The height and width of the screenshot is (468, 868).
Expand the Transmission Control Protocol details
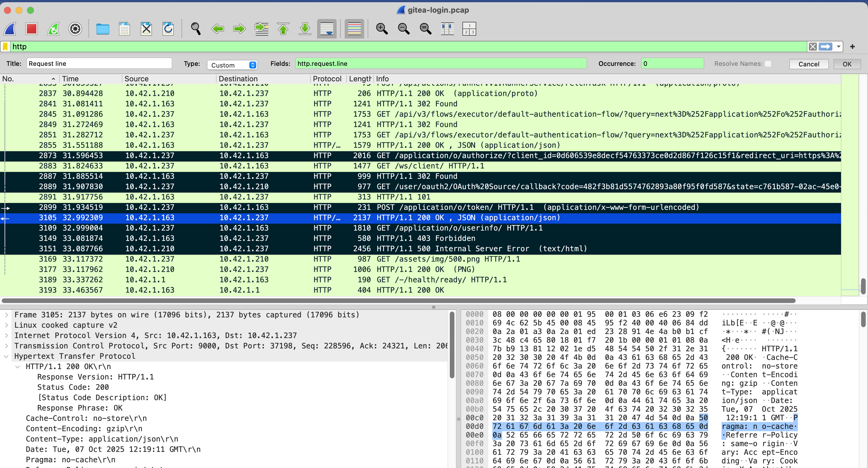pyautogui.click(x=7, y=346)
